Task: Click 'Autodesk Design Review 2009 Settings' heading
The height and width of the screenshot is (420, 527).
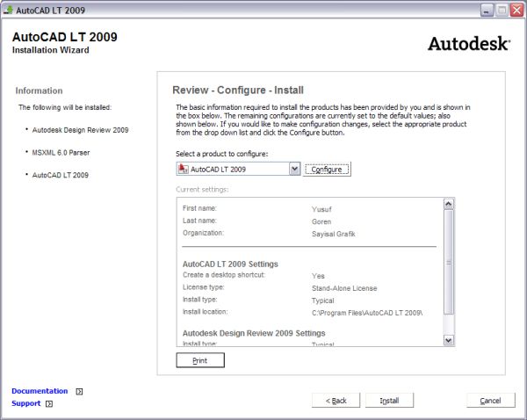Action: click(254, 333)
